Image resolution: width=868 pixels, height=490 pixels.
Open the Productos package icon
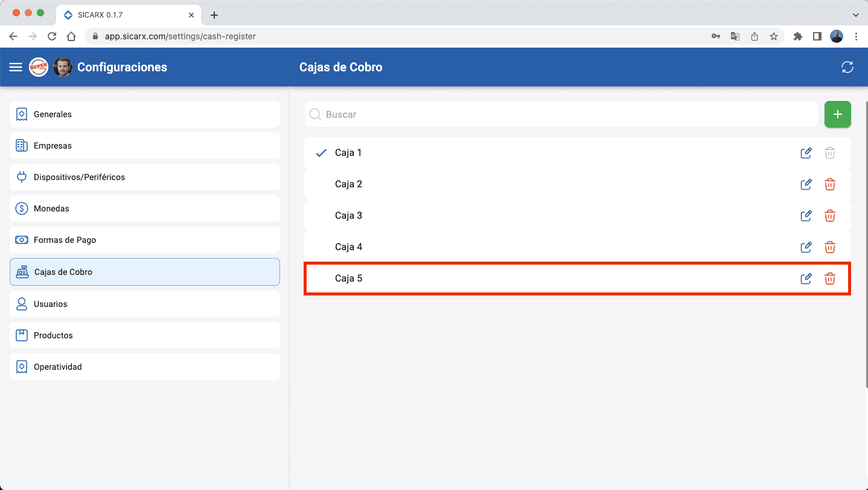(22, 335)
